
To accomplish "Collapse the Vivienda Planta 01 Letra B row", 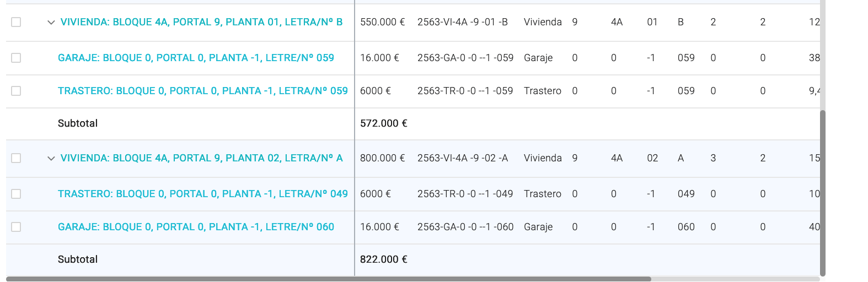I will coord(51,23).
